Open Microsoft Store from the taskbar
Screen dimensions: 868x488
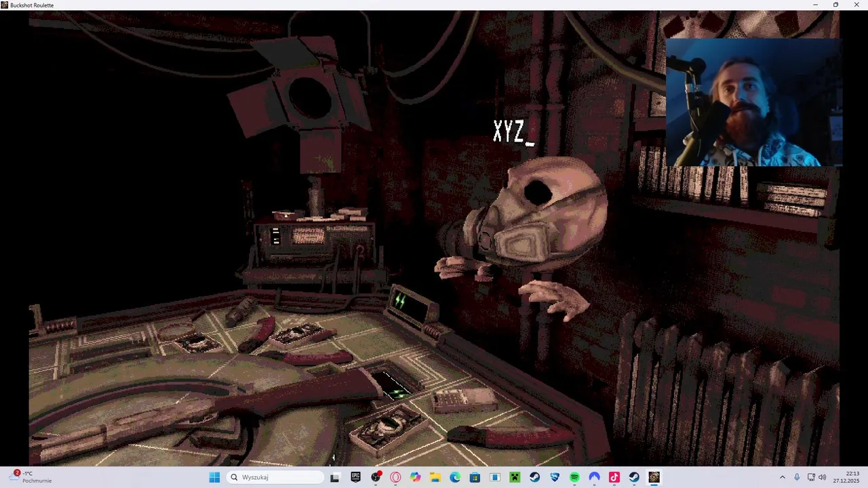pyautogui.click(x=475, y=477)
